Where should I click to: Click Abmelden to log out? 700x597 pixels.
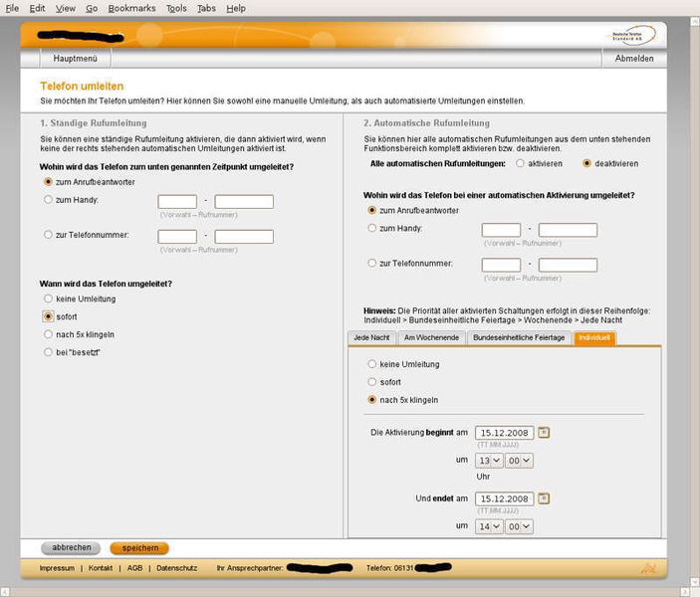click(634, 59)
